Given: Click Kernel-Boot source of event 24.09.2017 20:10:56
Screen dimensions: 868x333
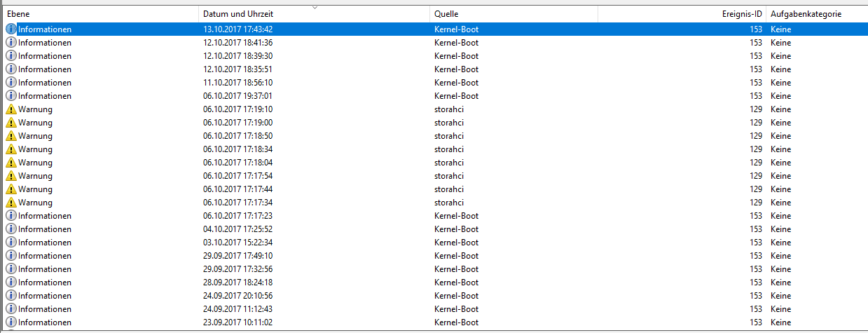Looking at the screenshot, I should pyautogui.click(x=456, y=296).
